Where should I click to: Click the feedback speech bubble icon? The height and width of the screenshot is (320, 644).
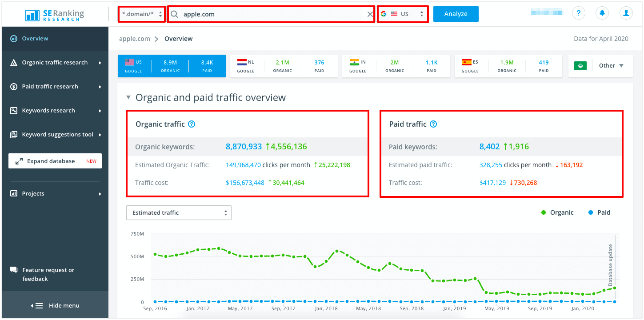click(14, 270)
